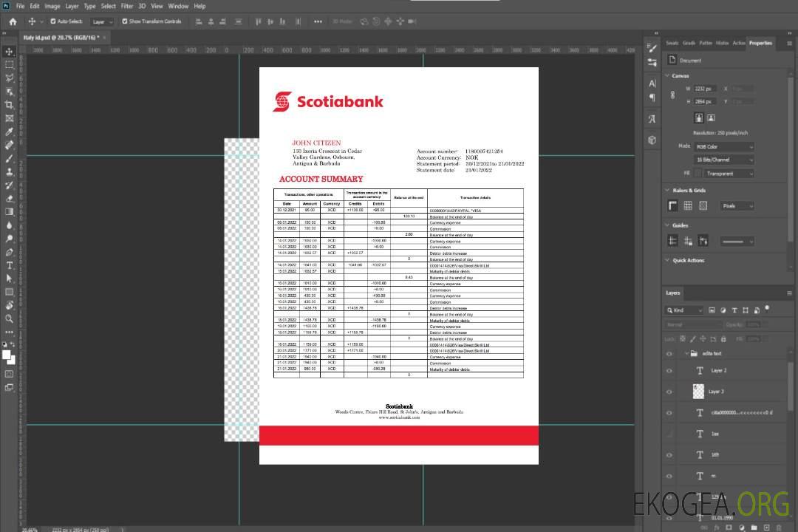Select the Path Selection tool

9,279
